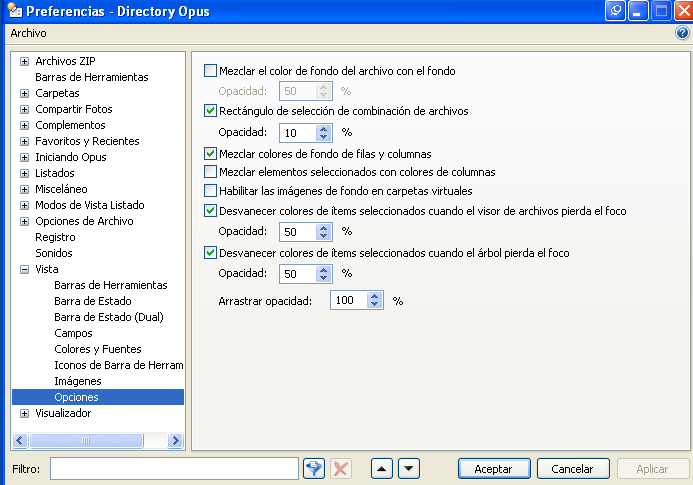The image size is (693, 485).
Task: Click the up-arrow previous page button
Action: (x=382, y=469)
